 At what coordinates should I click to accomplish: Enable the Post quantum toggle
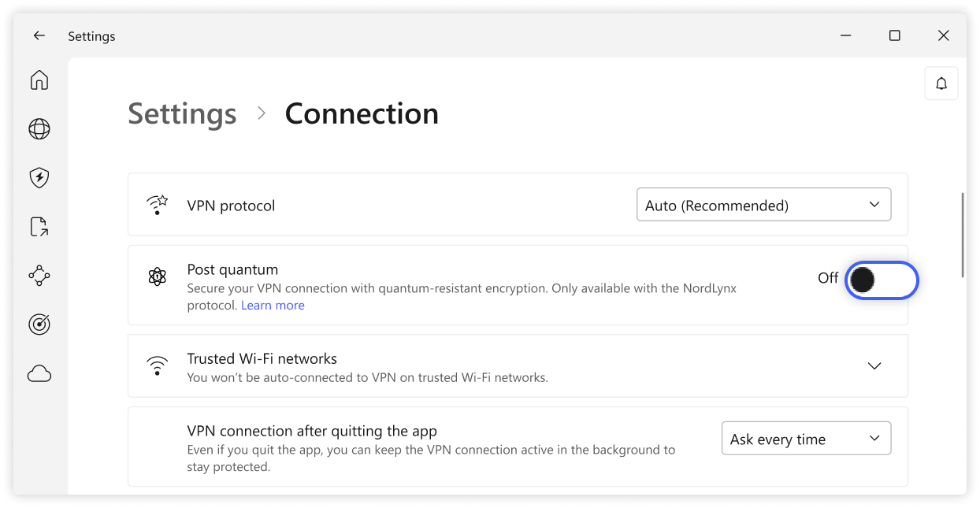pyautogui.click(x=882, y=280)
